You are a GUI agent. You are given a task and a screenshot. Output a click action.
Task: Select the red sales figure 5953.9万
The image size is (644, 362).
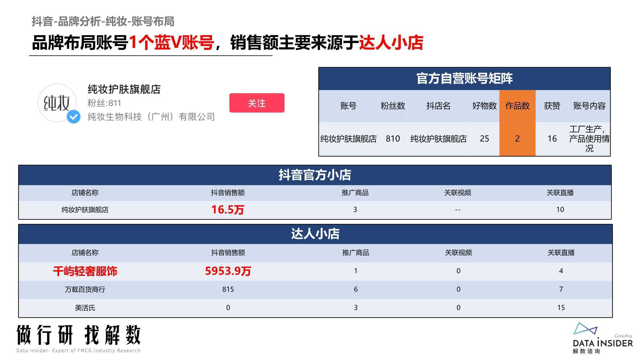pos(228,271)
